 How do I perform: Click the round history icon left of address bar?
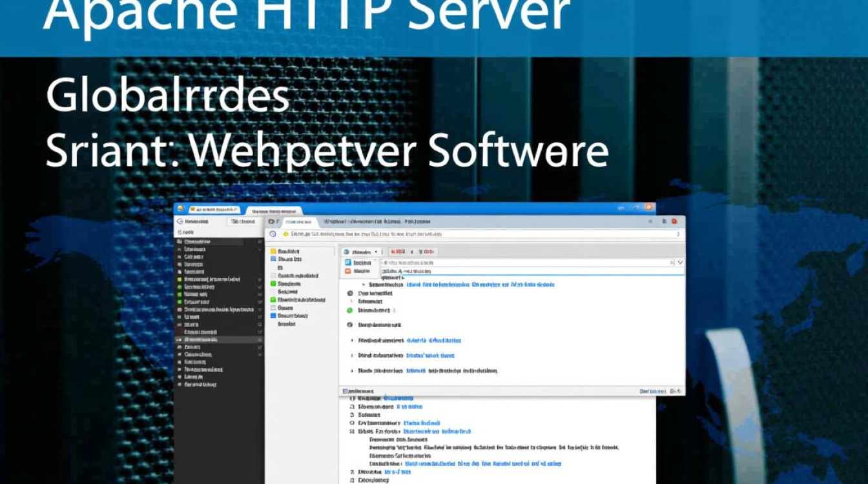click(x=273, y=234)
